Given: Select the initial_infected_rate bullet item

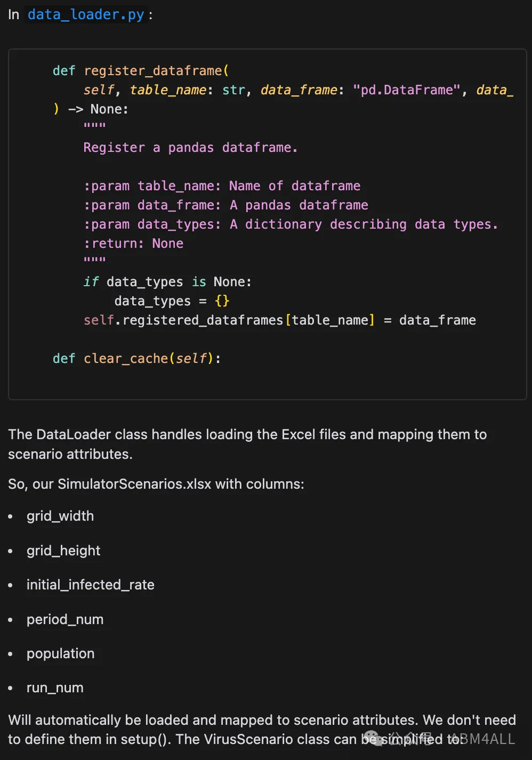Looking at the screenshot, I should 91,585.
